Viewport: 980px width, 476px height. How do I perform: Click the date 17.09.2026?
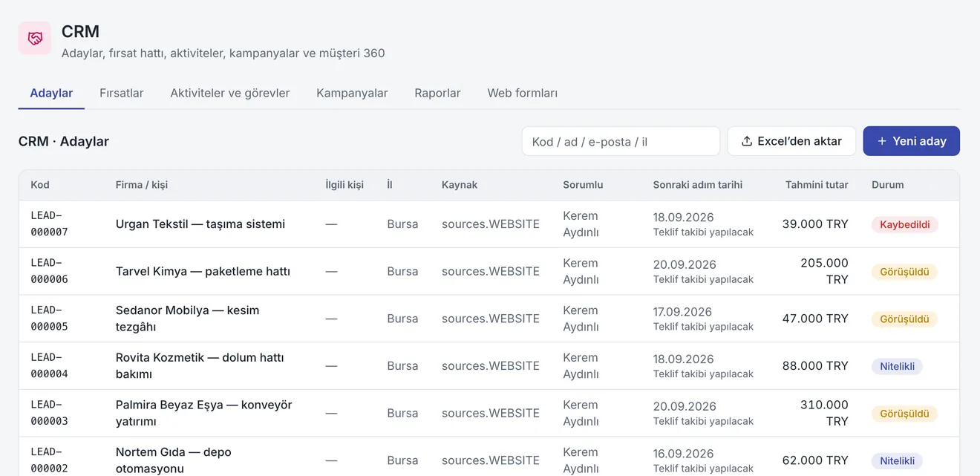coord(682,312)
